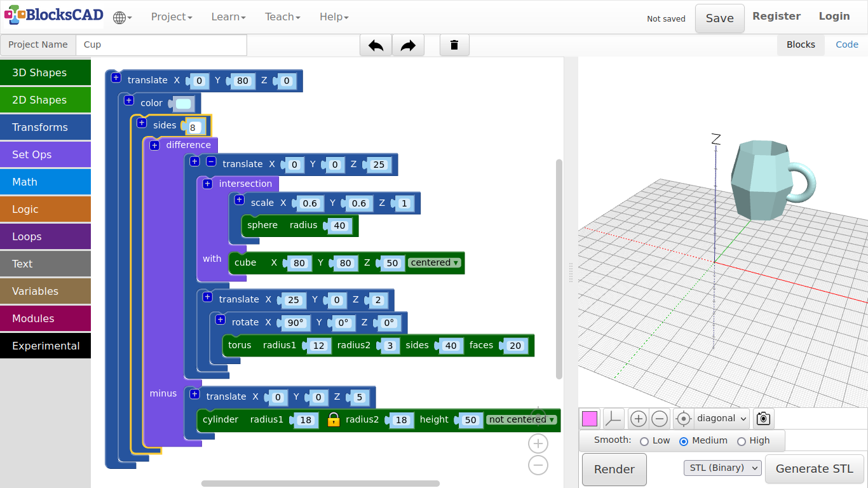Image resolution: width=868 pixels, height=488 pixels.
Task: Open the Project menu
Action: coord(172,17)
